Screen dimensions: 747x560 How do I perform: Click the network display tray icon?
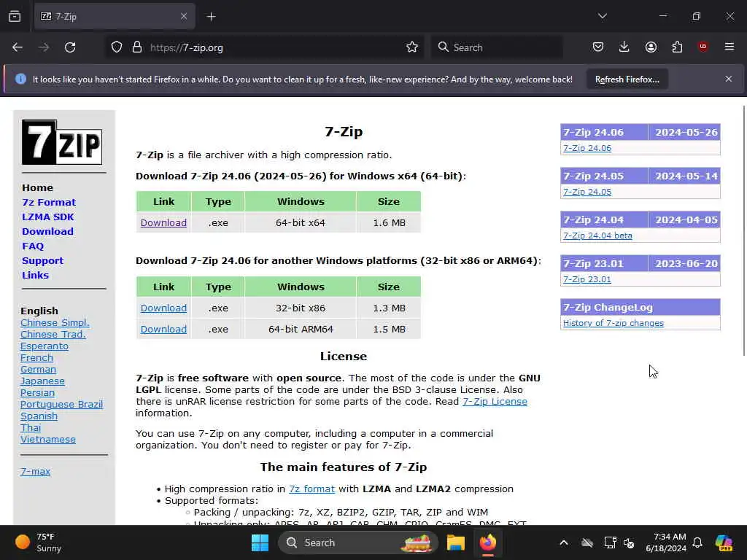click(x=610, y=542)
